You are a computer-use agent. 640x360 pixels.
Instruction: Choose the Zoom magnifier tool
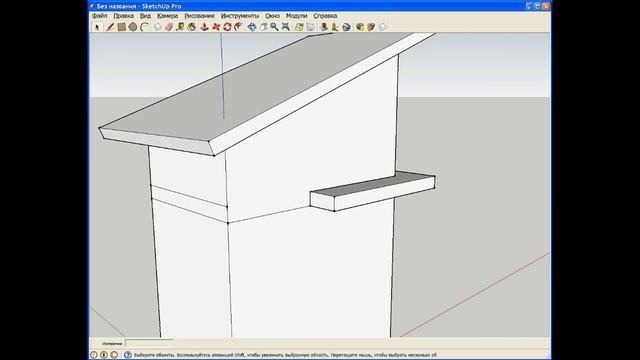(274, 27)
